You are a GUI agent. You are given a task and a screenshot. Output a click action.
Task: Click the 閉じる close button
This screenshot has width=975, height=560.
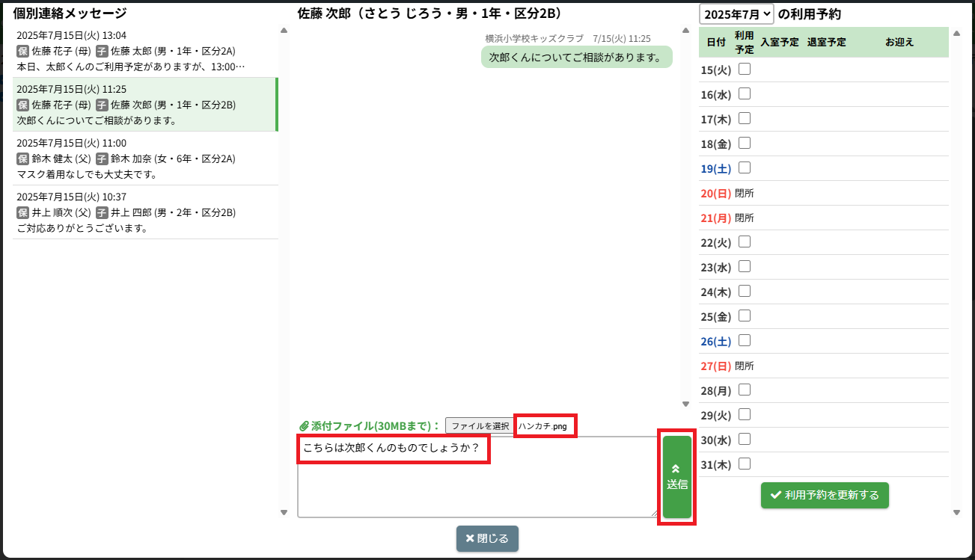tap(487, 538)
